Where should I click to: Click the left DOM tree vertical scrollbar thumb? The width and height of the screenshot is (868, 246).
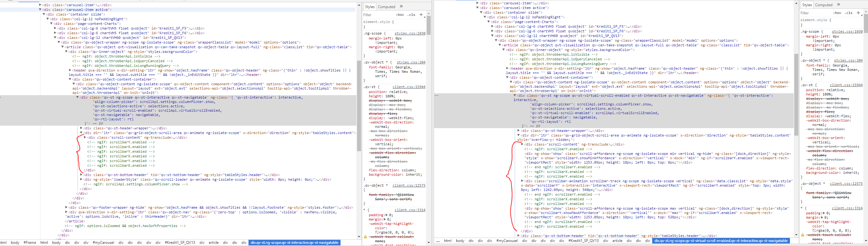(x=359, y=106)
